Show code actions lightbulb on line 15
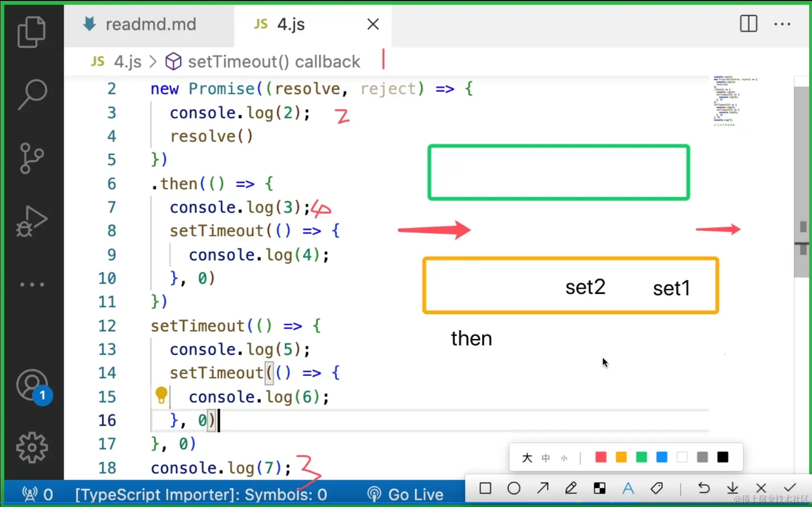The image size is (812, 507). (161, 396)
